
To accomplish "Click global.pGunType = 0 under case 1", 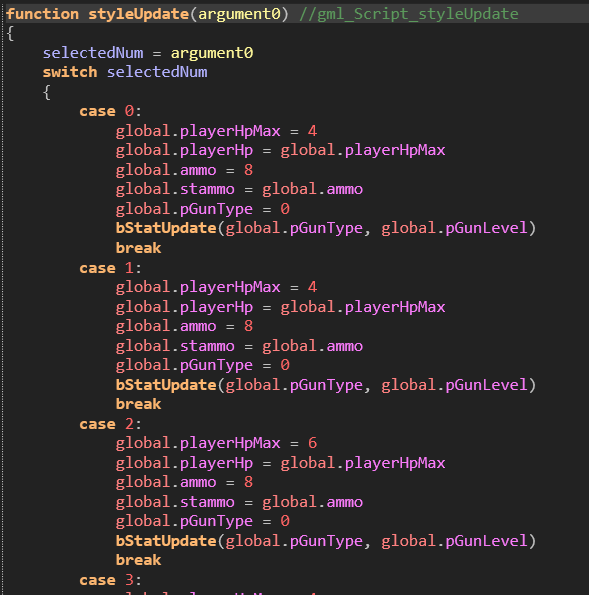I will [x=203, y=365].
